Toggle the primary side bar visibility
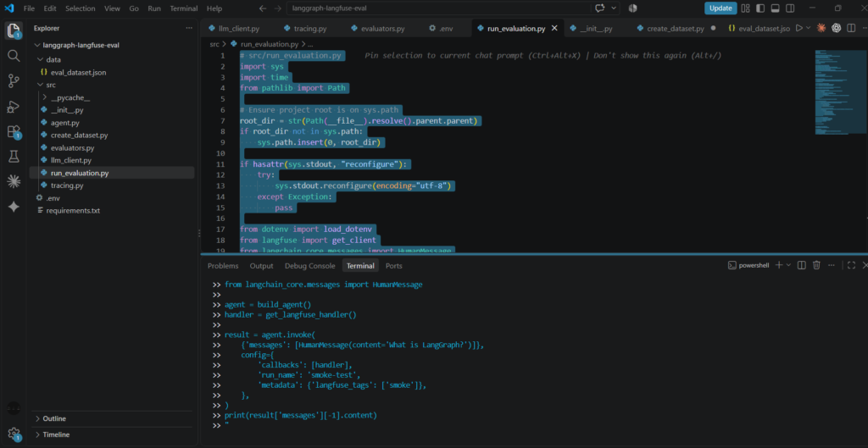Viewport: 868px width, 448px height. 760,8
